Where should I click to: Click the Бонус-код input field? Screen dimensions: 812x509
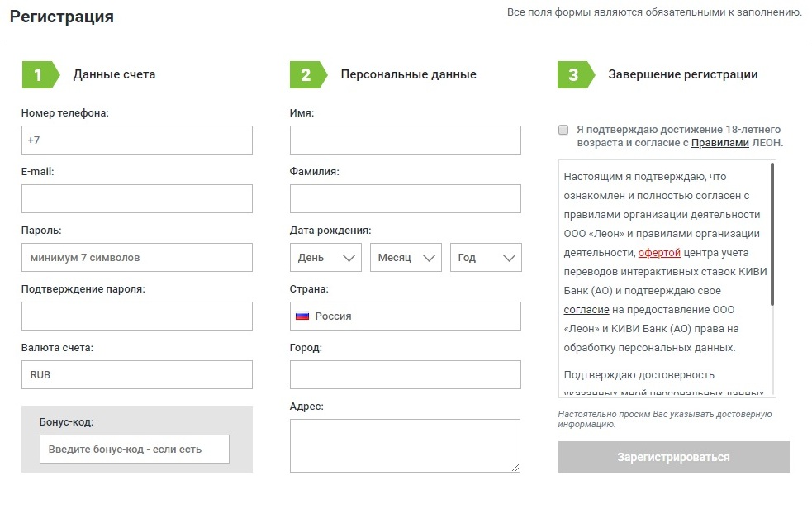[x=135, y=450]
